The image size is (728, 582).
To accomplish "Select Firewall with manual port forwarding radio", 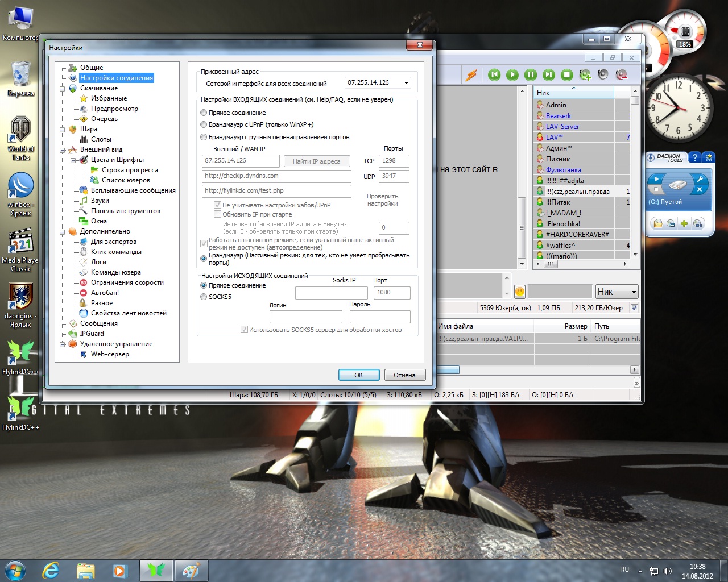I will [204, 137].
